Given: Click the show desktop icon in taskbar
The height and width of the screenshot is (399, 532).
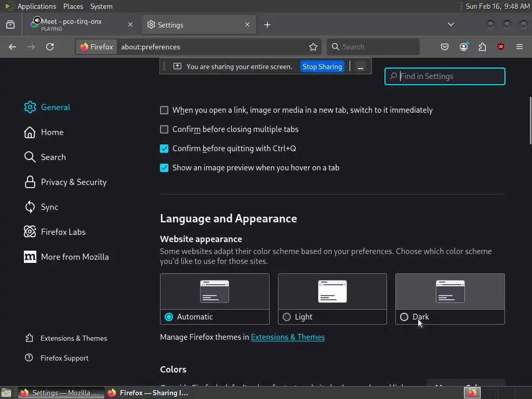Looking at the screenshot, I should 6,393.
